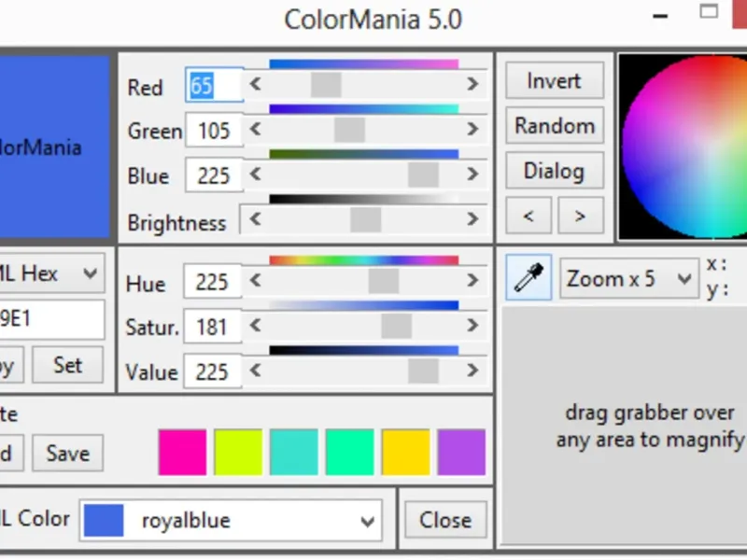The height and width of the screenshot is (560, 747).
Task: Click the large royal blue preview panel
Action: click(x=54, y=147)
